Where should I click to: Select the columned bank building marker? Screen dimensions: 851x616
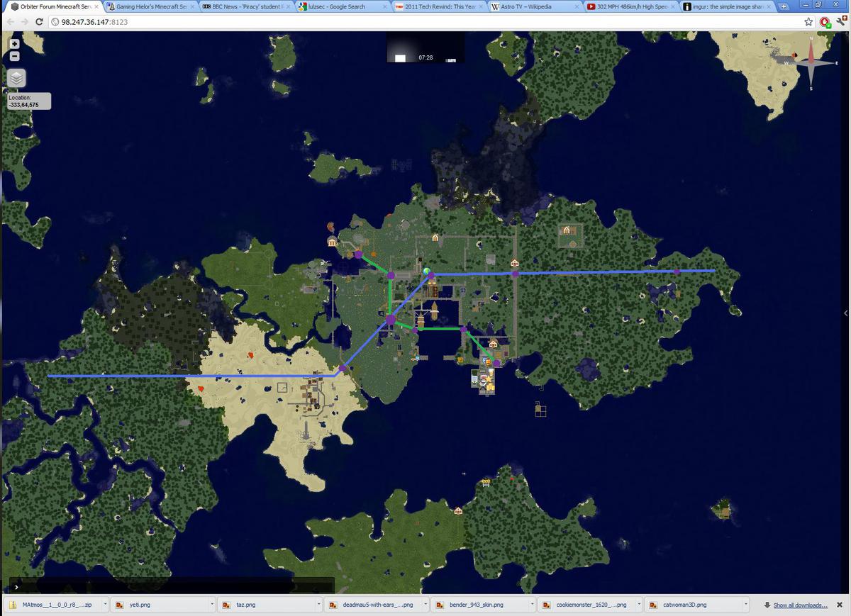click(332, 242)
